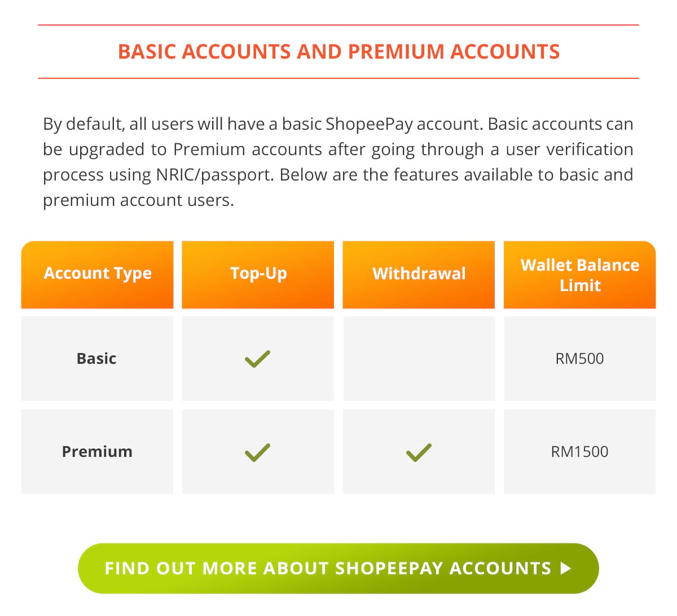The height and width of the screenshot is (616, 677).
Task: Click the RM1500 wallet limit cell
Action: coord(579,452)
